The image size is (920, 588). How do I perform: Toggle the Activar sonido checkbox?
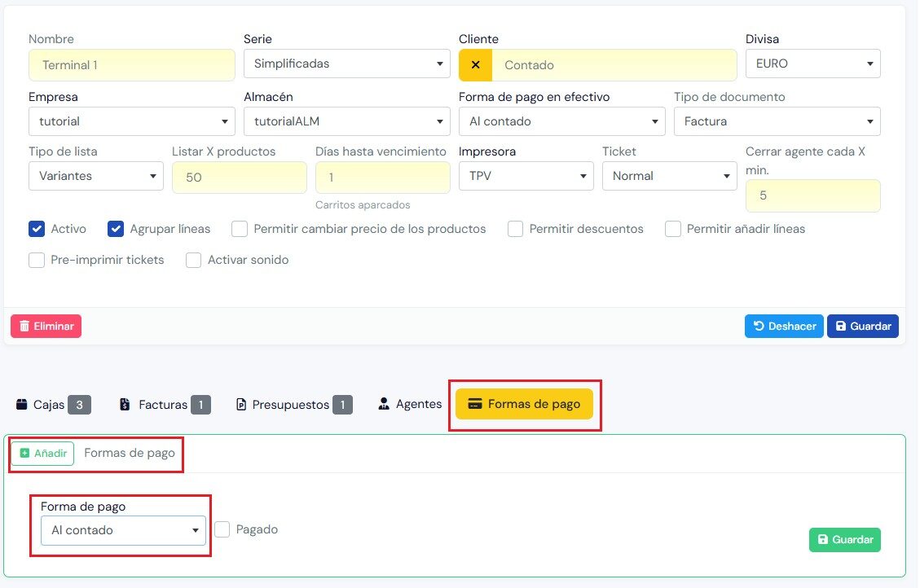click(x=193, y=261)
